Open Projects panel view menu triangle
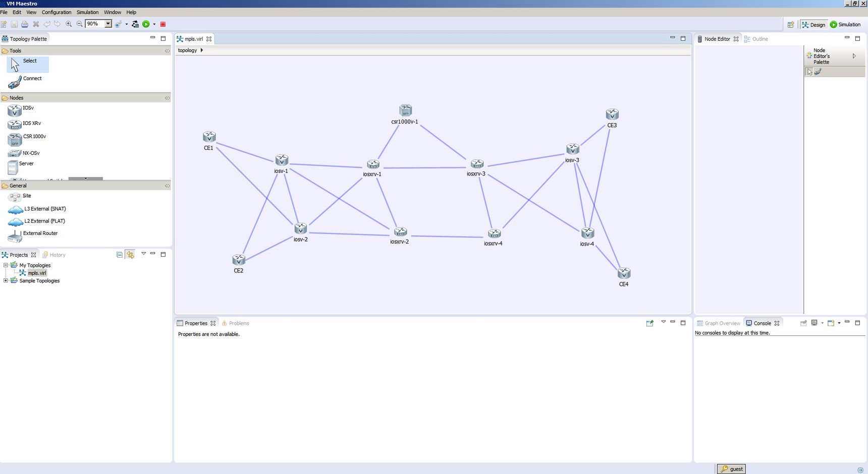Image resolution: width=868 pixels, height=474 pixels. tap(143, 254)
